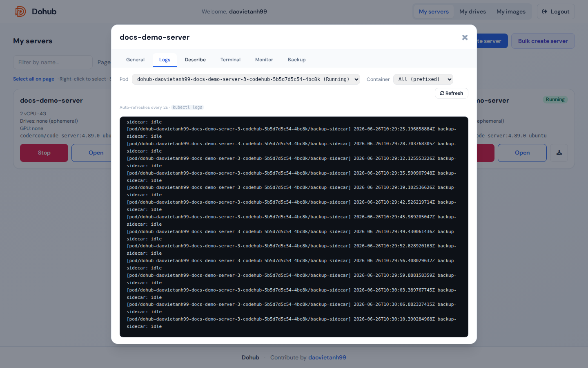Click the left card docs-demo-server title

point(51,101)
